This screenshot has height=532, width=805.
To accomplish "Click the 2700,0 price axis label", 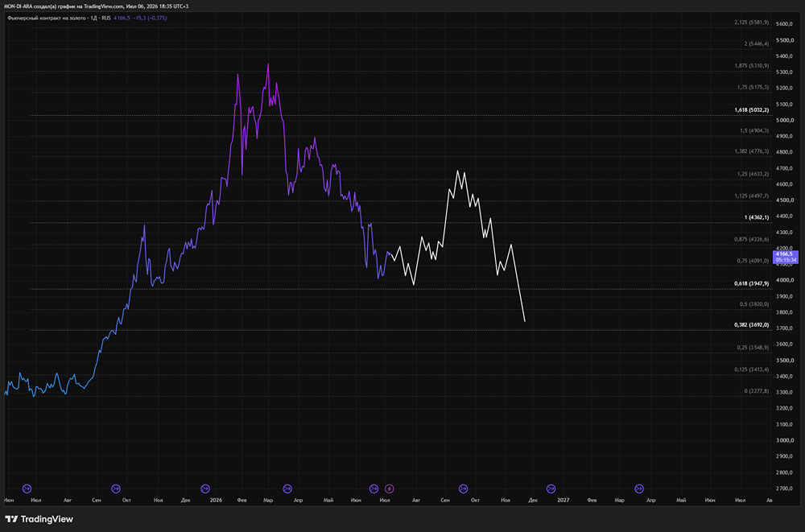I will pyautogui.click(x=785, y=489).
